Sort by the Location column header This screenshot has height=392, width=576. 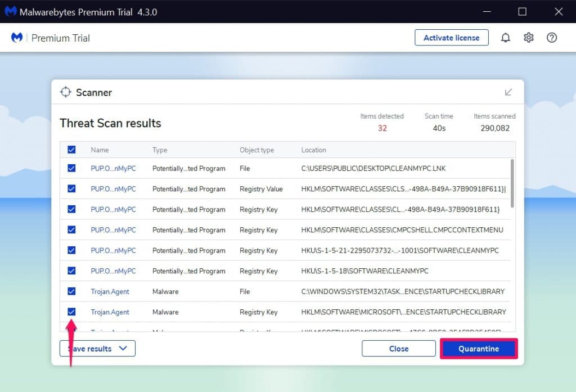tap(313, 150)
